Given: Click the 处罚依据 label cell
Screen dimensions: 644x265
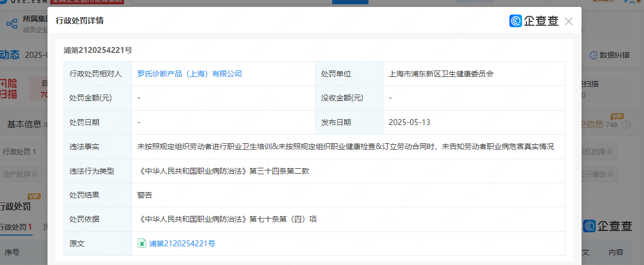Looking at the screenshot, I should point(98,219).
